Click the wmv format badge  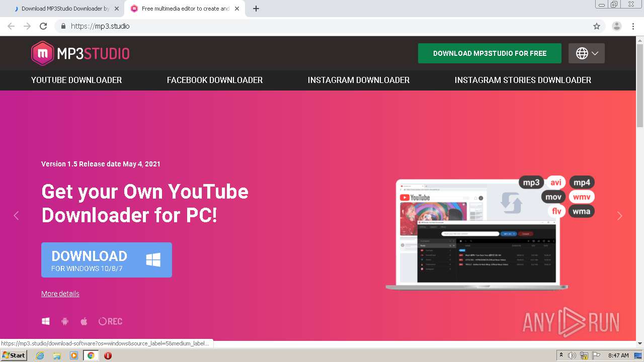[x=582, y=197]
